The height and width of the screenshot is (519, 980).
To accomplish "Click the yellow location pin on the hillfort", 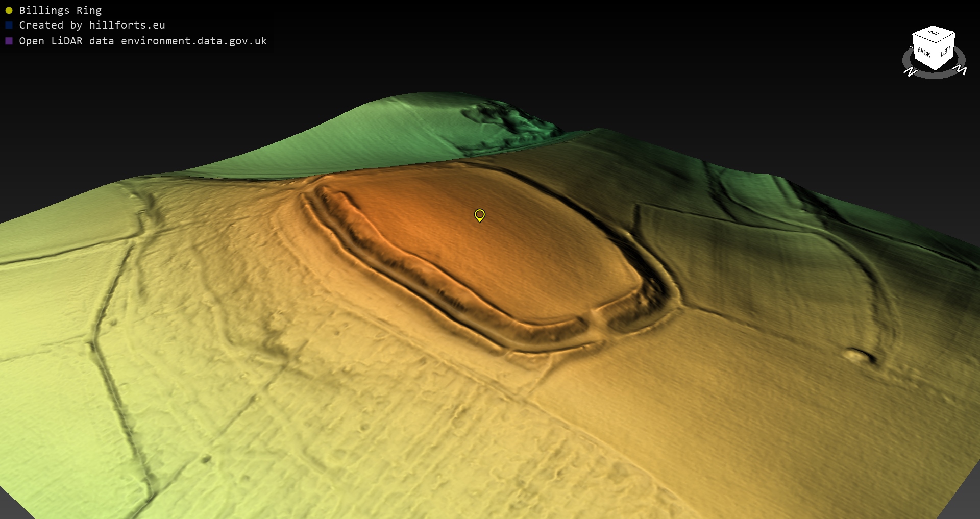I will pos(479,215).
